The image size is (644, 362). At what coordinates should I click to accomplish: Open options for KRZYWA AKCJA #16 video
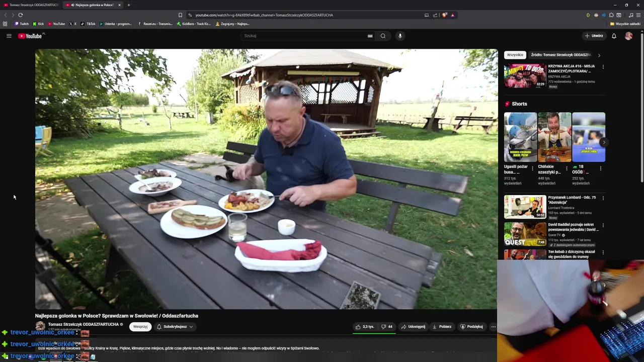[603, 66]
